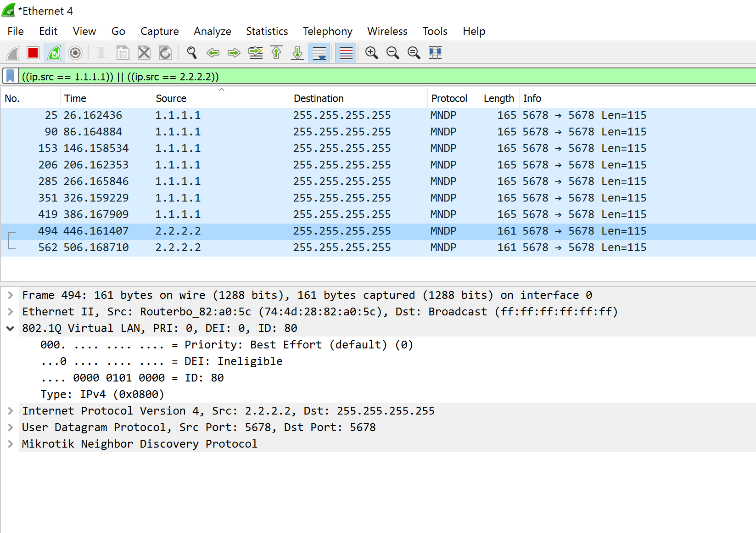The width and height of the screenshot is (756, 533).
Task: Sort packets by the Source column
Action: (x=221, y=98)
